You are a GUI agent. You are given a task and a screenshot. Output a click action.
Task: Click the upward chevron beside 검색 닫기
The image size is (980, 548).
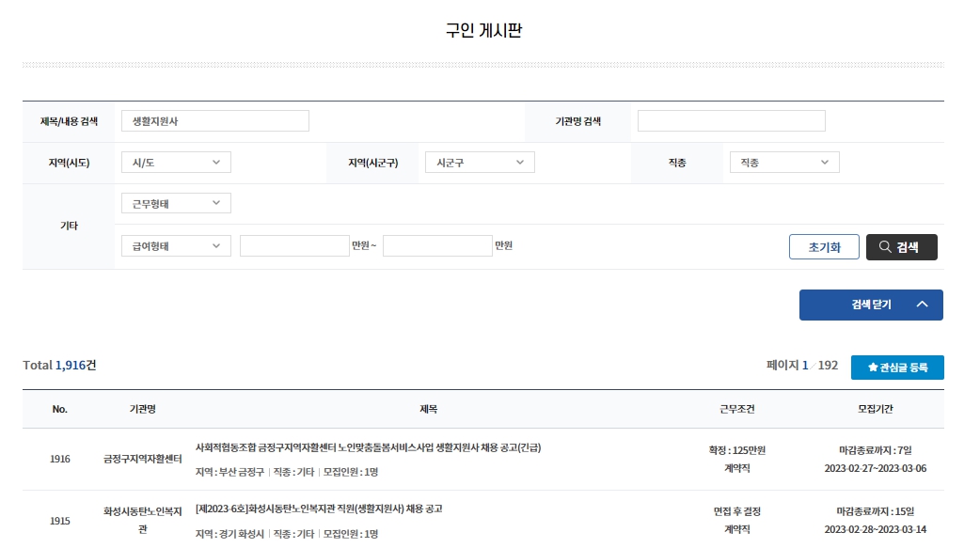[923, 305]
